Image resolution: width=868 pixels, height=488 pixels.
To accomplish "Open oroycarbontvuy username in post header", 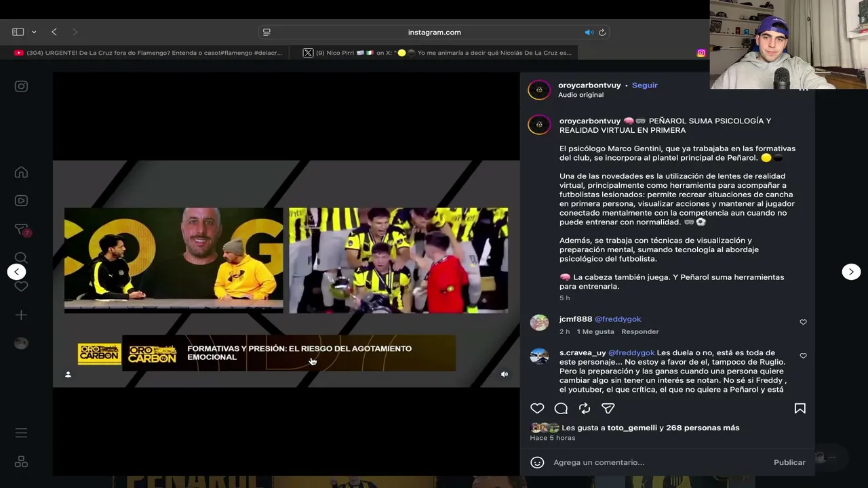I will (x=589, y=85).
